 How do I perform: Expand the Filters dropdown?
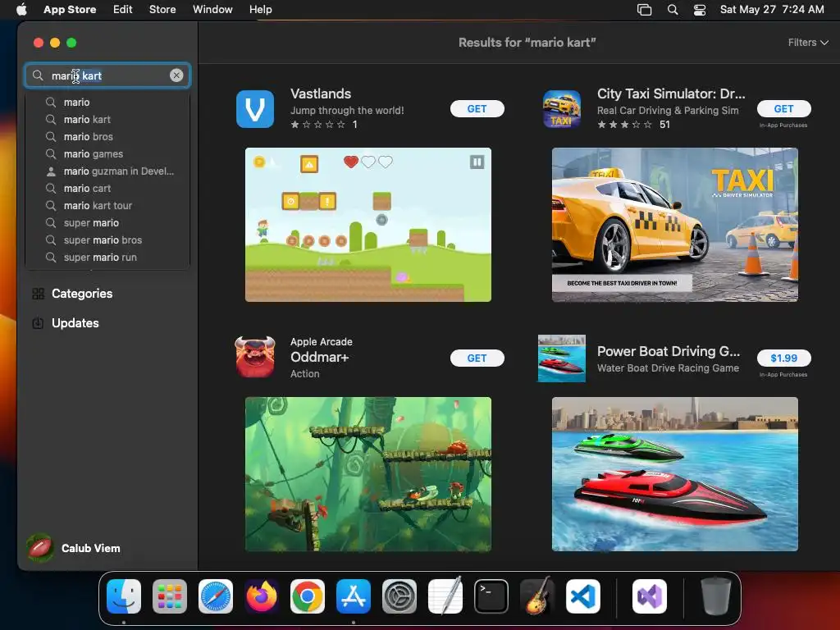pyautogui.click(x=808, y=43)
